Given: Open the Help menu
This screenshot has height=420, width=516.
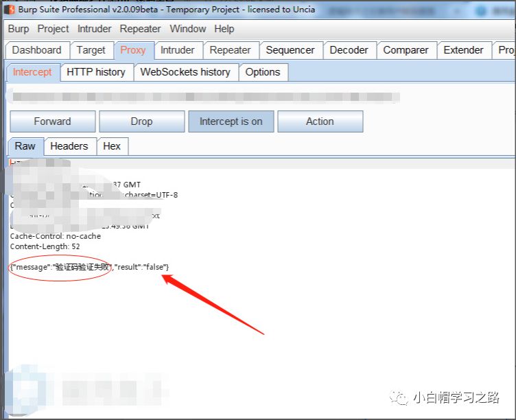Looking at the screenshot, I should (x=224, y=29).
